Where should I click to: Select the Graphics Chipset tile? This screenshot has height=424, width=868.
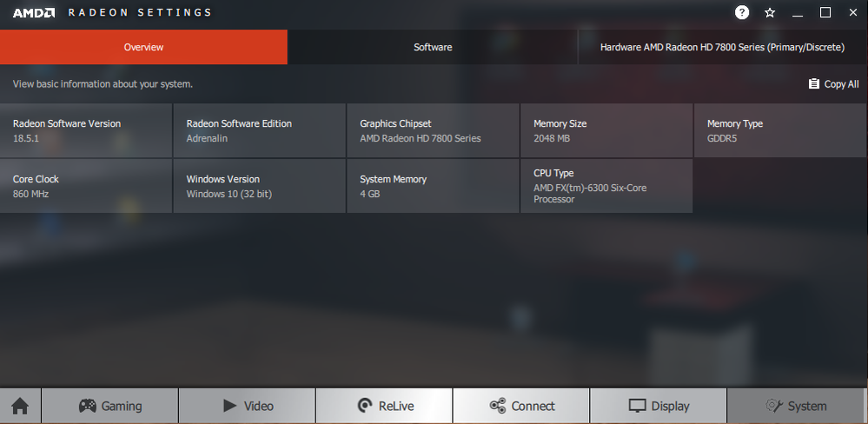[433, 130]
